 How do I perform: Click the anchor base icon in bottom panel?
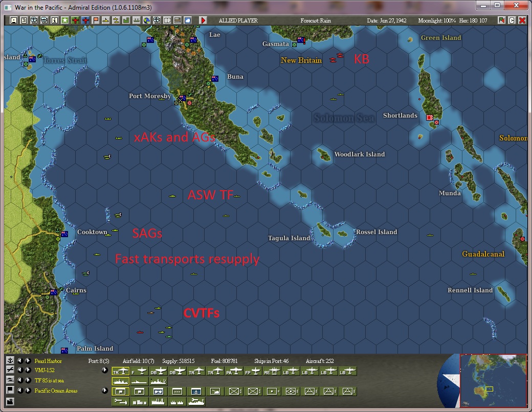click(10, 360)
